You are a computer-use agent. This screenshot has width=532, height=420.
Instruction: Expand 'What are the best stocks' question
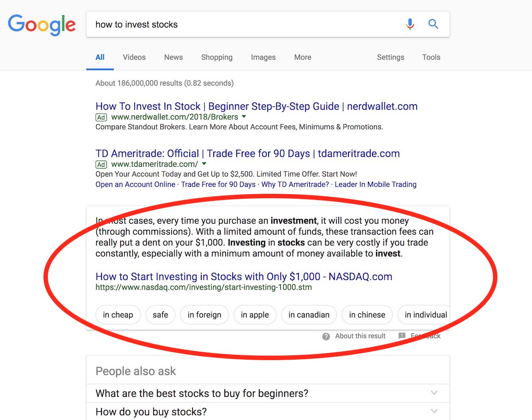pyautogui.click(x=434, y=393)
